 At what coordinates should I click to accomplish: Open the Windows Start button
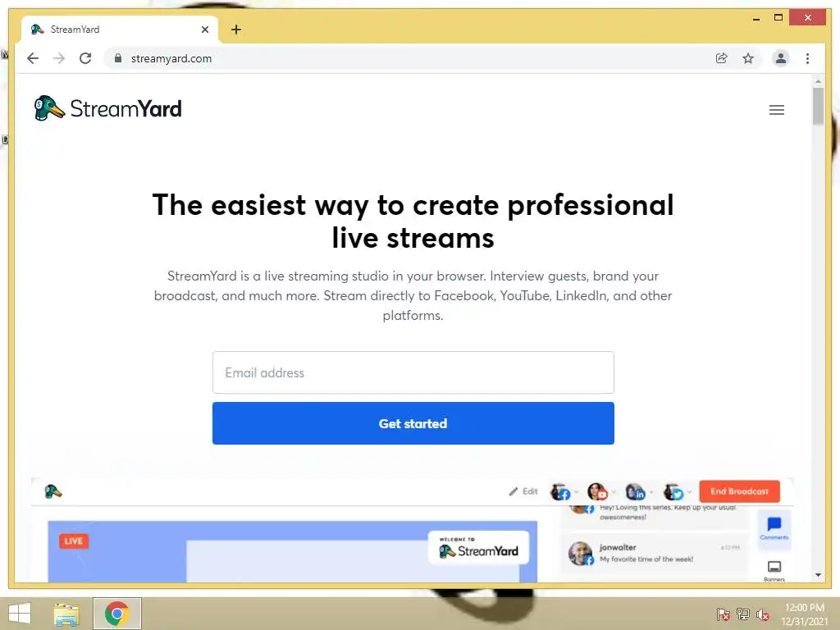click(x=20, y=614)
